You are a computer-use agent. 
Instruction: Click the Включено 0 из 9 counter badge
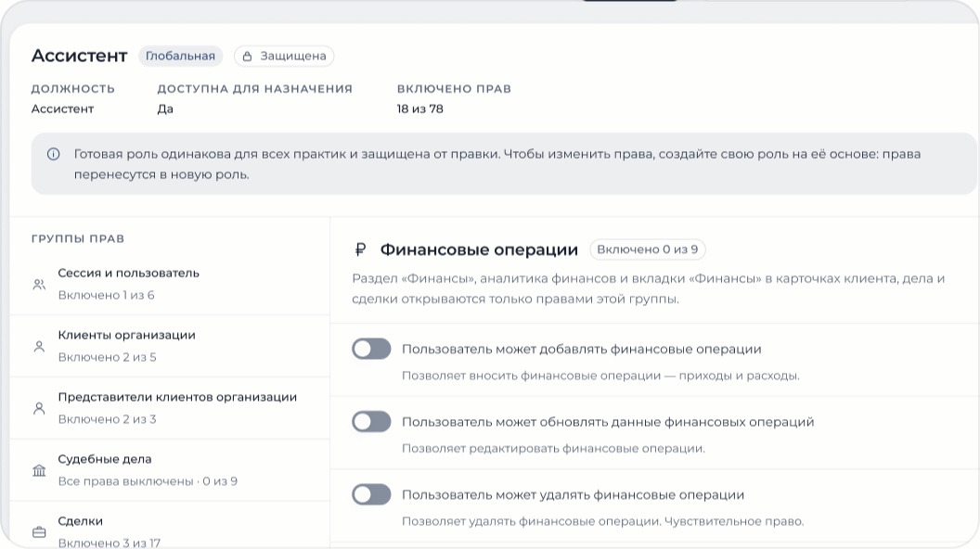tap(648, 249)
